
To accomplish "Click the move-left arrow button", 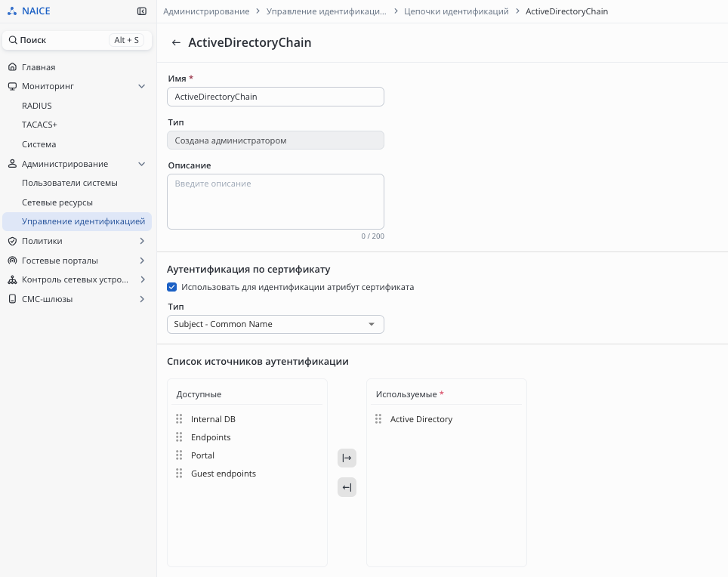I will (347, 487).
